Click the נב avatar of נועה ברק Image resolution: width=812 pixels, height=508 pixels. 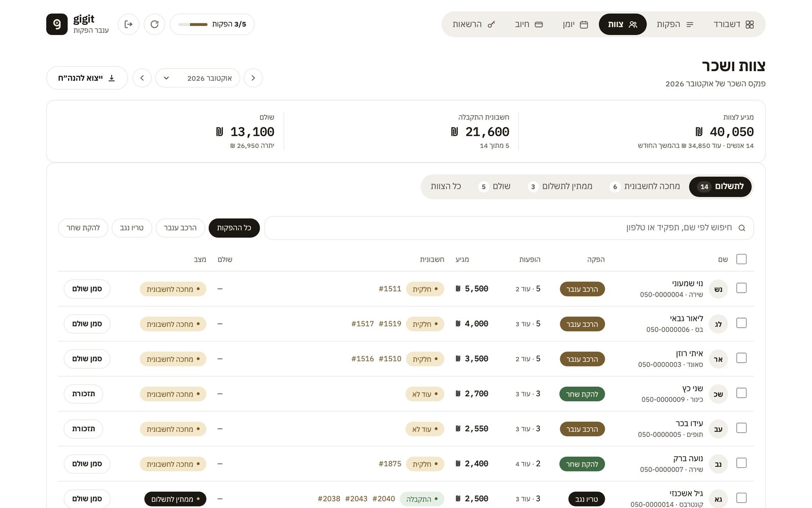pyautogui.click(x=718, y=464)
